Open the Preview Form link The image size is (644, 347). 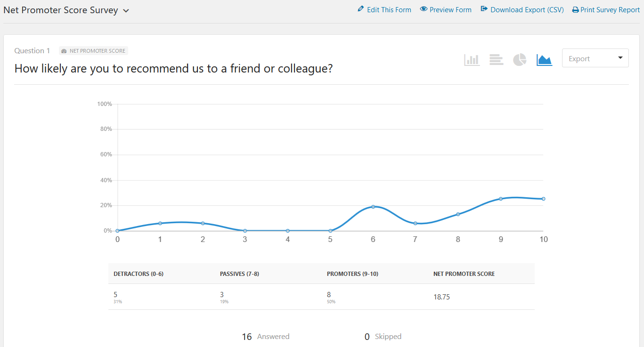click(450, 9)
